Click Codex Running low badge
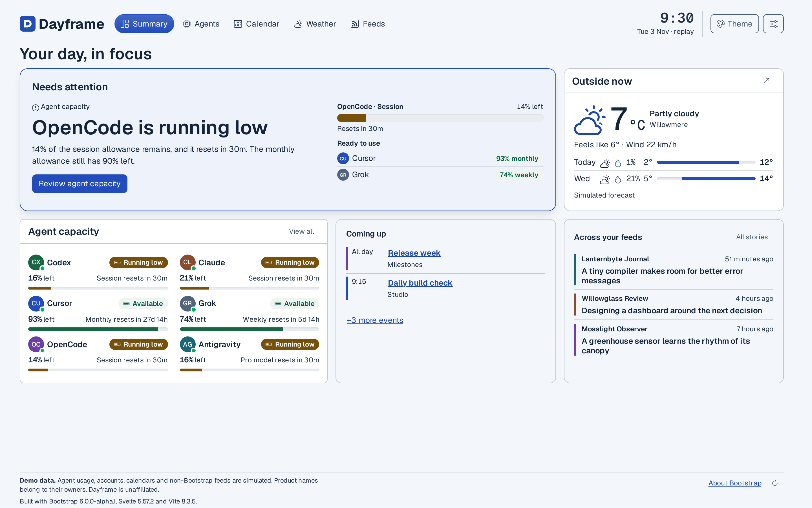Image resolution: width=812 pixels, height=508 pixels. click(x=139, y=262)
